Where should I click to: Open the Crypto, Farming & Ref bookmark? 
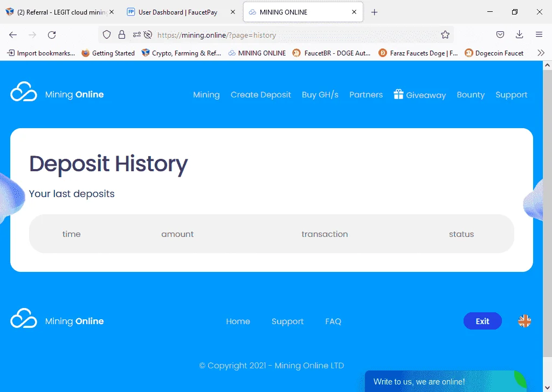pyautogui.click(x=181, y=53)
